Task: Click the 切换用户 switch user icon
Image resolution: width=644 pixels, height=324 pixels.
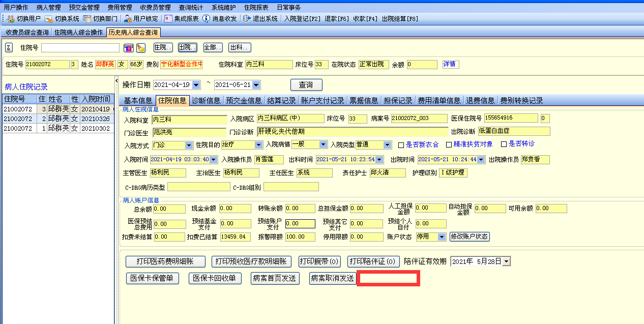Action: pyautogui.click(x=11, y=18)
